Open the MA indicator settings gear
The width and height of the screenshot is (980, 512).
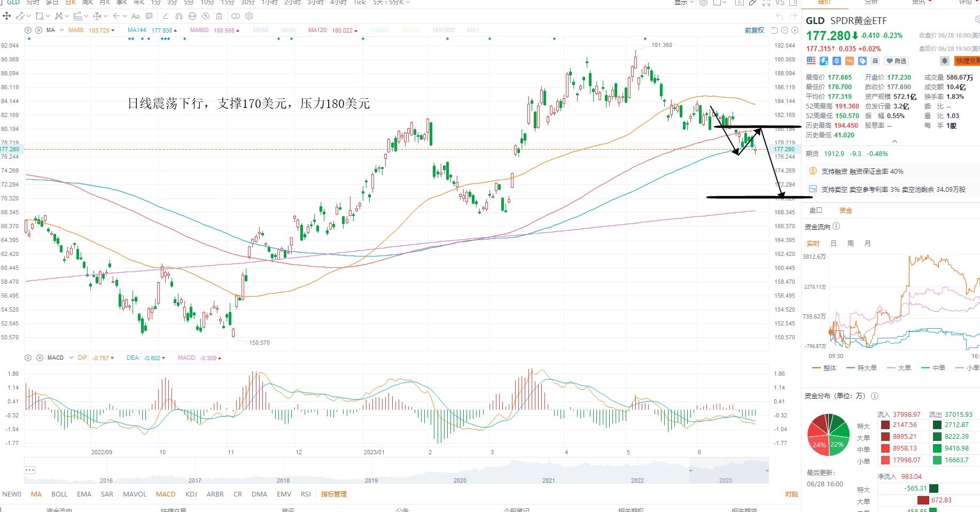pyautogui.click(x=28, y=30)
